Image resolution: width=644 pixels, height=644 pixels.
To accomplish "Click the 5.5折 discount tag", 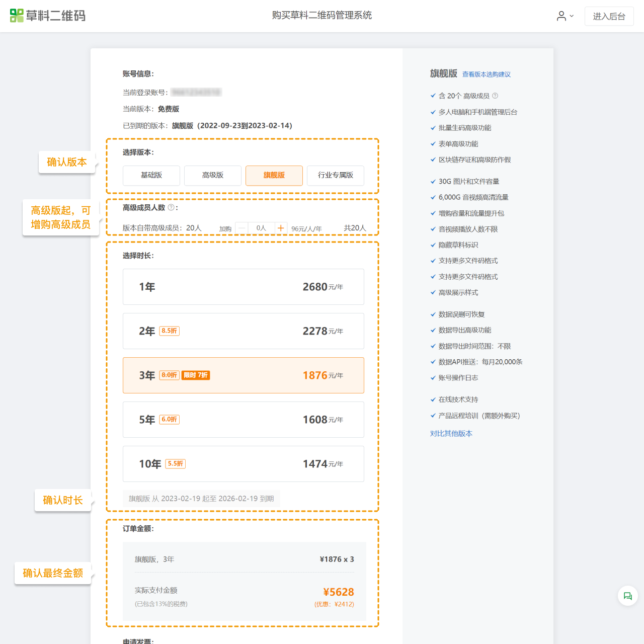I will click(x=176, y=464).
